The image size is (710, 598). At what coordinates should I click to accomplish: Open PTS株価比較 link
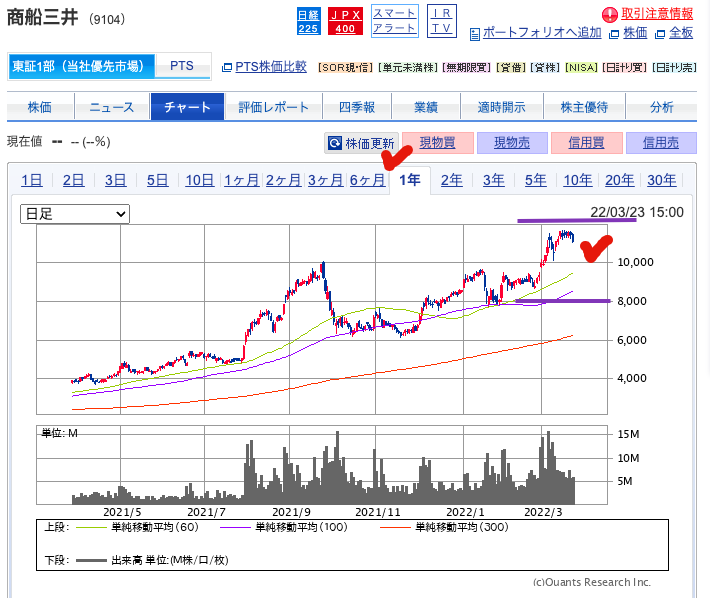coord(271,67)
